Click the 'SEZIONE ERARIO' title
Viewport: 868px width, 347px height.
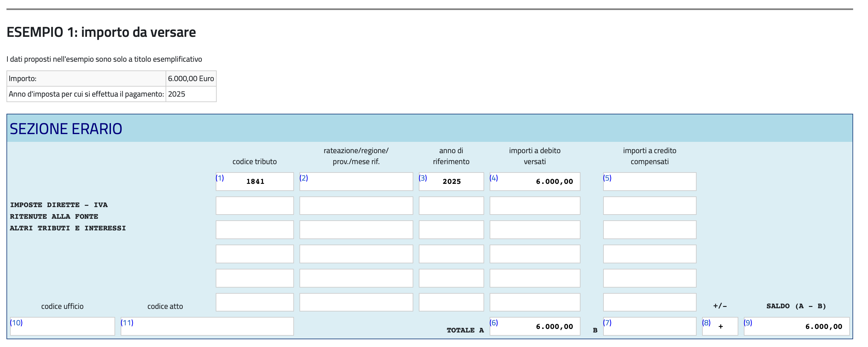(66, 129)
